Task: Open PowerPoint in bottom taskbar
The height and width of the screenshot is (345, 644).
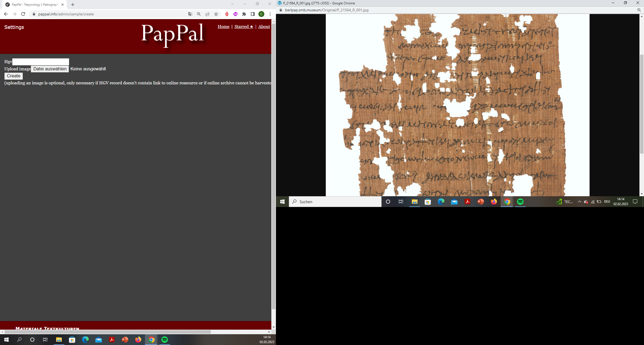Action: [x=125, y=340]
